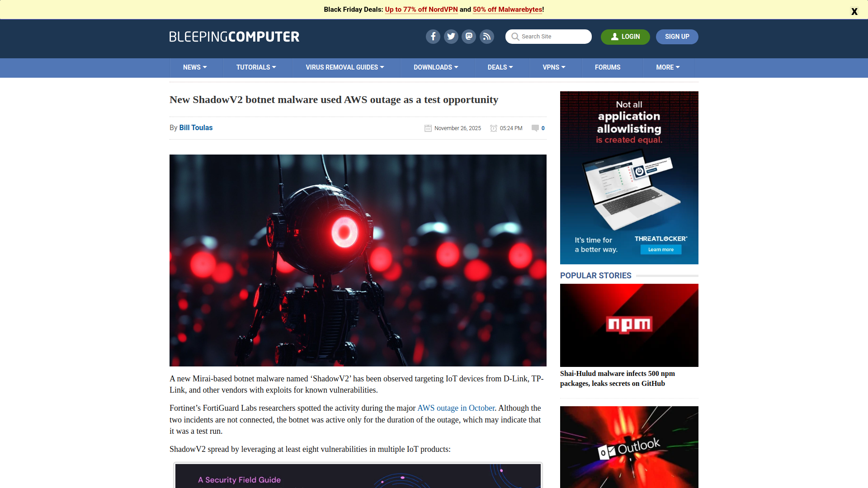Open the AWS outage in October link
Image resolution: width=868 pixels, height=488 pixels.
[456, 408]
